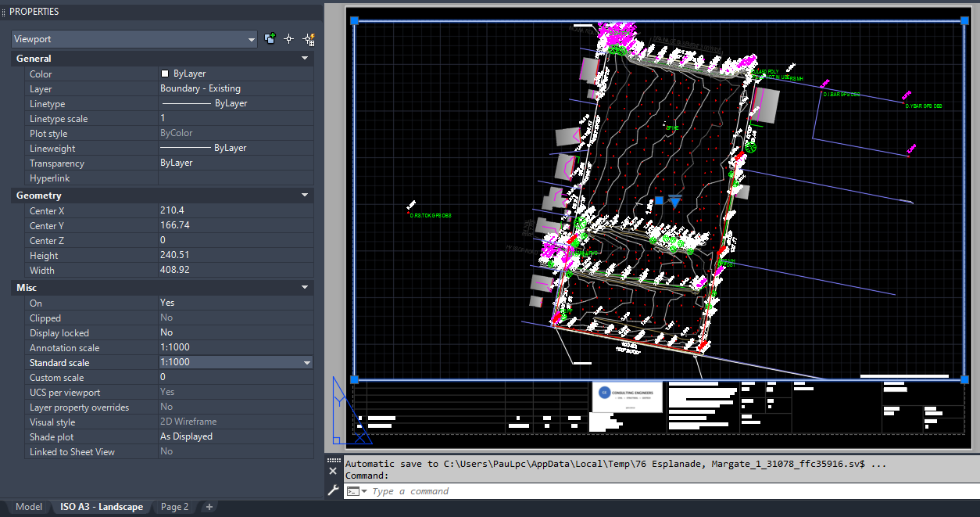Edit the Height value 240.51

[236, 255]
